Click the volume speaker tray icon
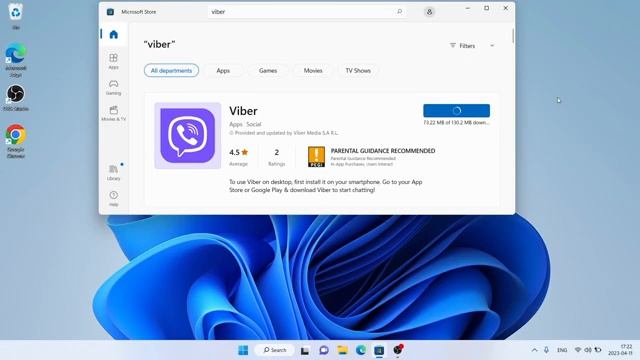 pos(588,350)
